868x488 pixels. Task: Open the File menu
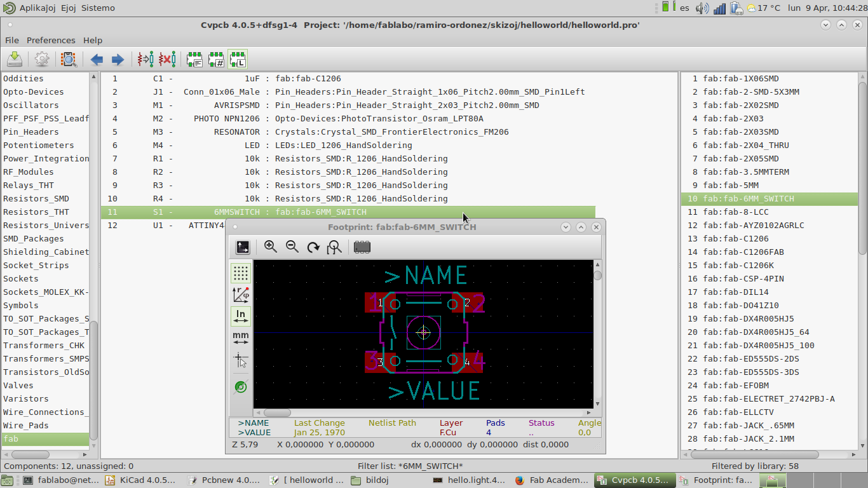click(x=12, y=40)
